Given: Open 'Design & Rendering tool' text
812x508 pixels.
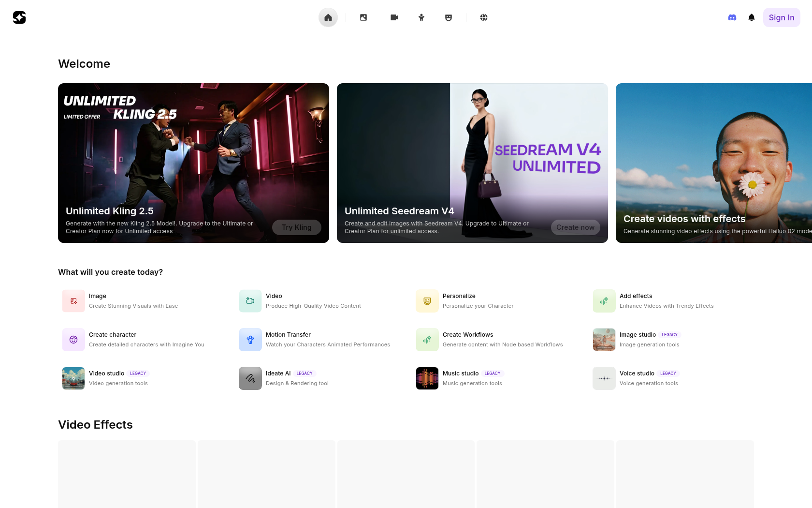Looking at the screenshot, I should 297,383.
